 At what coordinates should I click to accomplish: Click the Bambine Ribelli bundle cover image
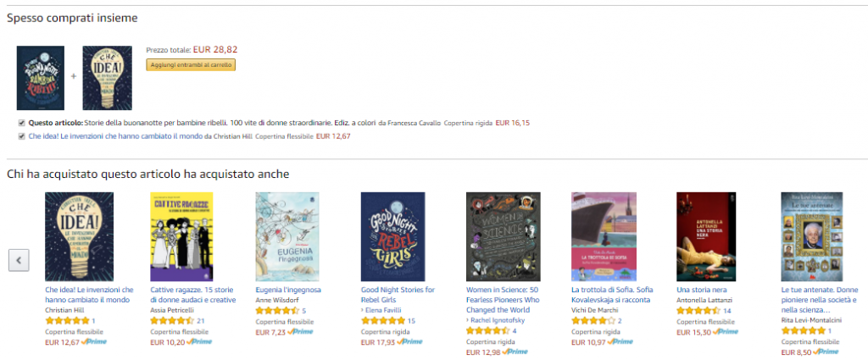click(41, 78)
